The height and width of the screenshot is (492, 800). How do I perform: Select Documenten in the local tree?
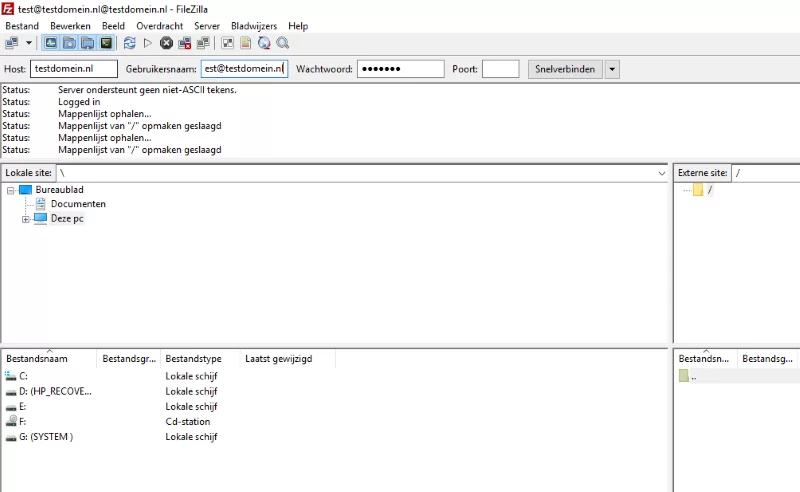pyautogui.click(x=78, y=204)
